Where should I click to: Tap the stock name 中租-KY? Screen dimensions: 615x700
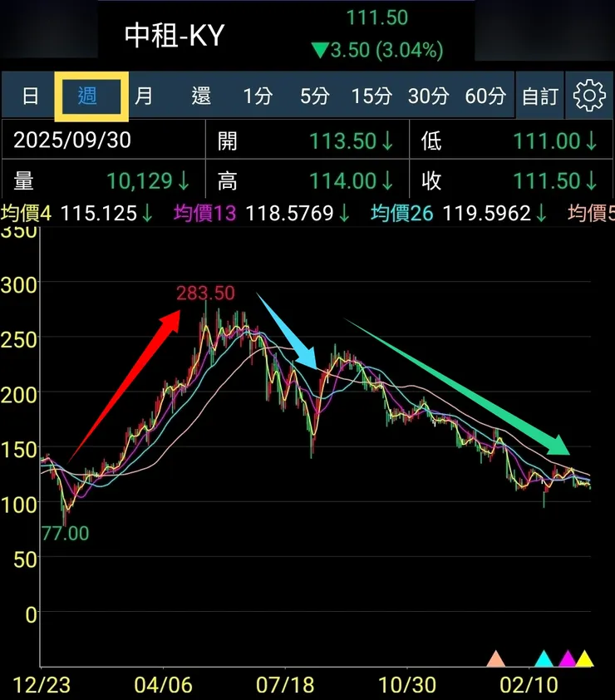175,36
